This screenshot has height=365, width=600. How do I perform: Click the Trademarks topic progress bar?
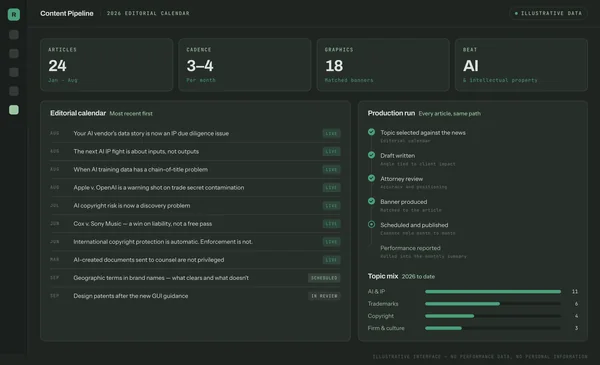pyautogui.click(x=493, y=304)
